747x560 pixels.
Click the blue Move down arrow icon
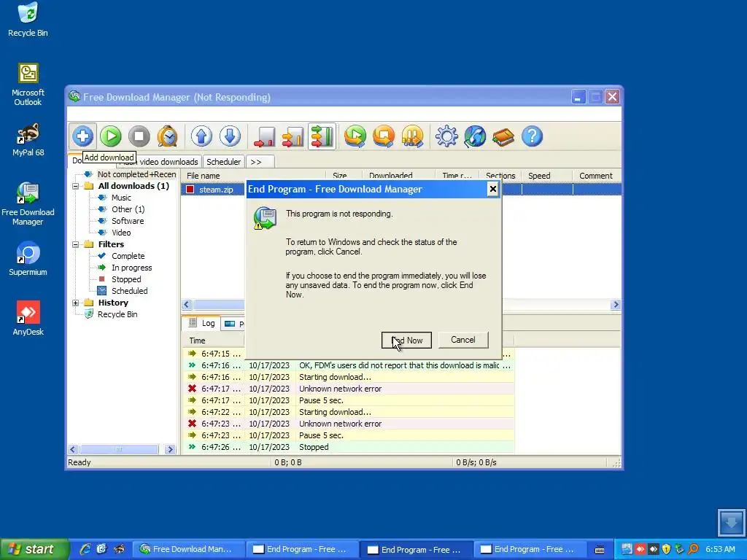[230, 136]
